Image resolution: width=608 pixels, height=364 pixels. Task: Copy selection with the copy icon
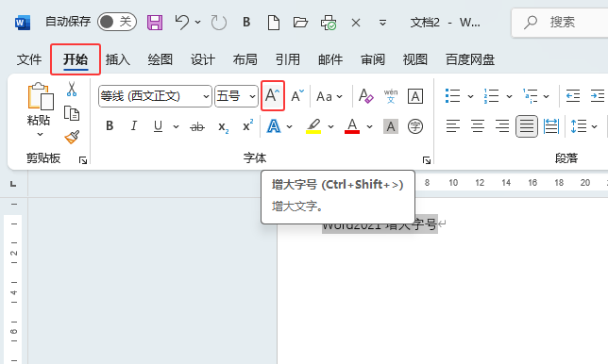[x=72, y=113]
